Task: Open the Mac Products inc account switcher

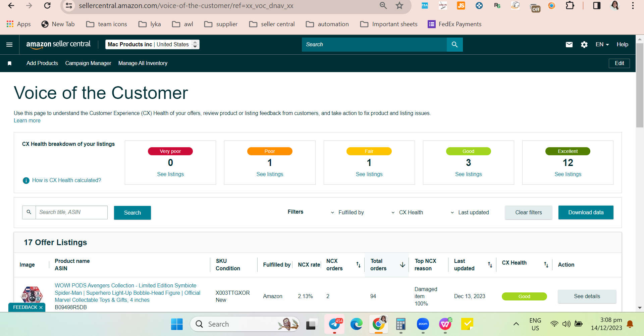Action: [152, 45]
